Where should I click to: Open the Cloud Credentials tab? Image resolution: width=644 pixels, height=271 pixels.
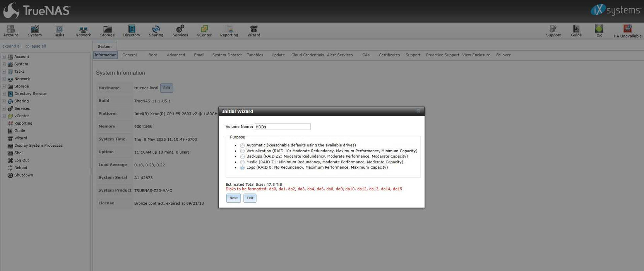(308, 55)
